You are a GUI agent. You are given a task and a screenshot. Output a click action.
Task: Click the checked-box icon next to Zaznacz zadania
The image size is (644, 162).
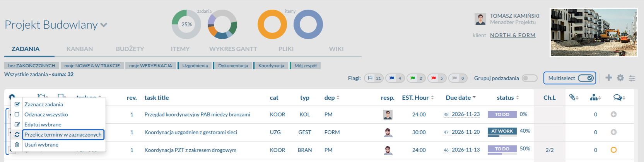[x=17, y=104]
